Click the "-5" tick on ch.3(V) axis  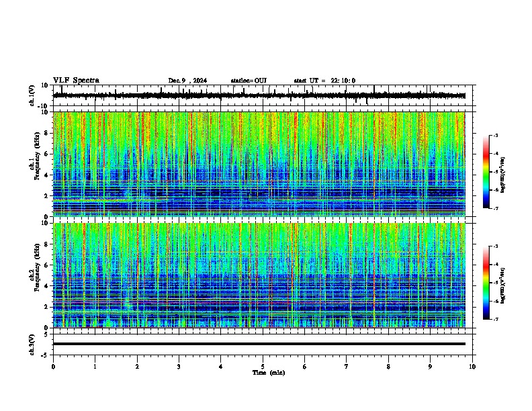[45, 355]
